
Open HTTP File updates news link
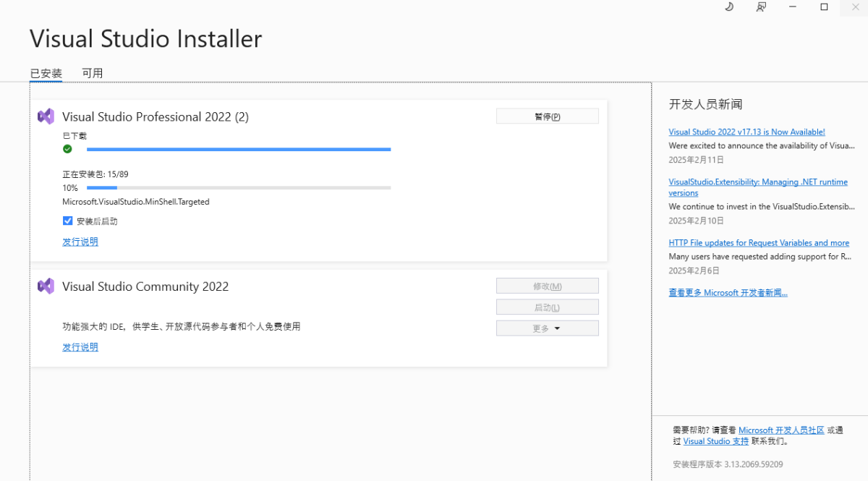pyautogui.click(x=759, y=243)
